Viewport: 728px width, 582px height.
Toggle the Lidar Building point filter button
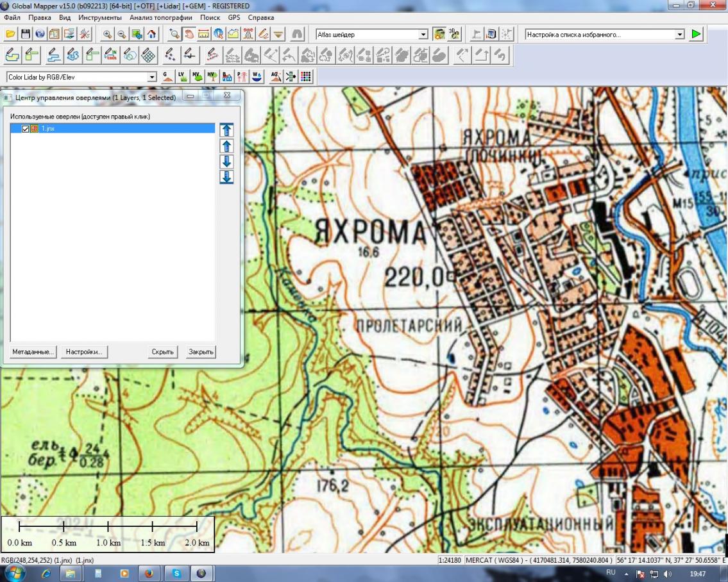coord(227,77)
